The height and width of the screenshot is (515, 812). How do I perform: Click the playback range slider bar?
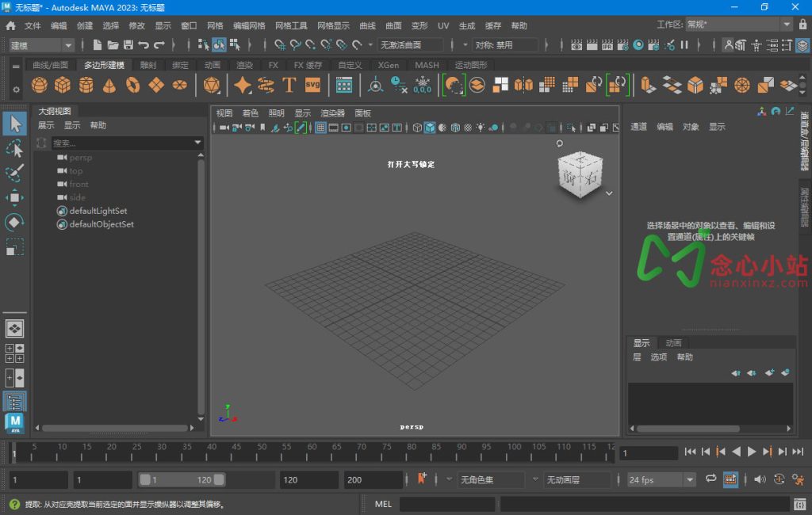[x=182, y=480]
